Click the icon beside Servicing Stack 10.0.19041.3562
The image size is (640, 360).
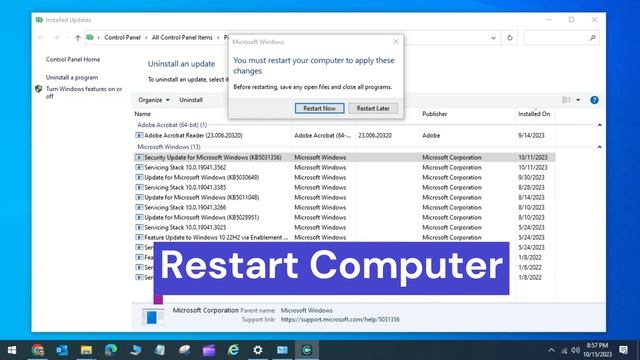click(x=139, y=167)
